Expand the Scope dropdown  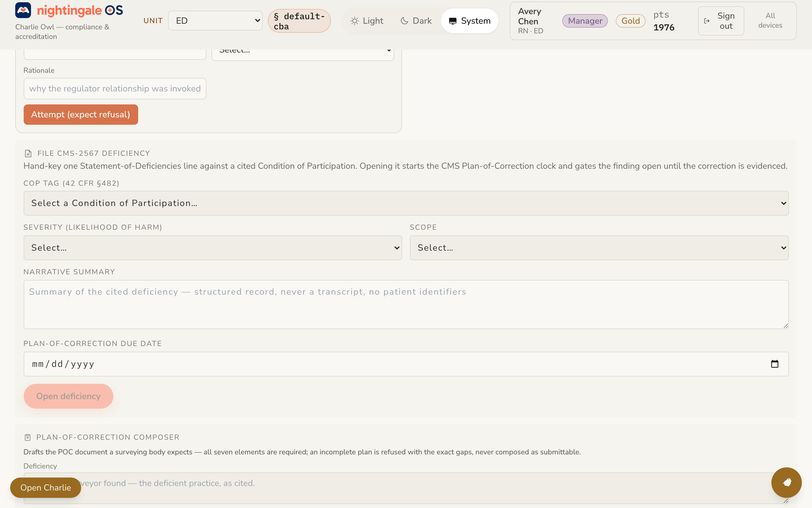[x=599, y=248]
